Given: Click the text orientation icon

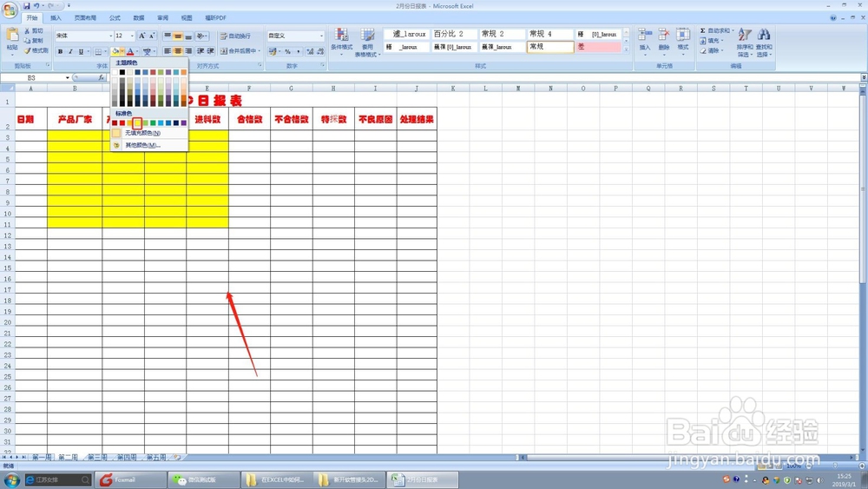Looking at the screenshot, I should click(201, 36).
